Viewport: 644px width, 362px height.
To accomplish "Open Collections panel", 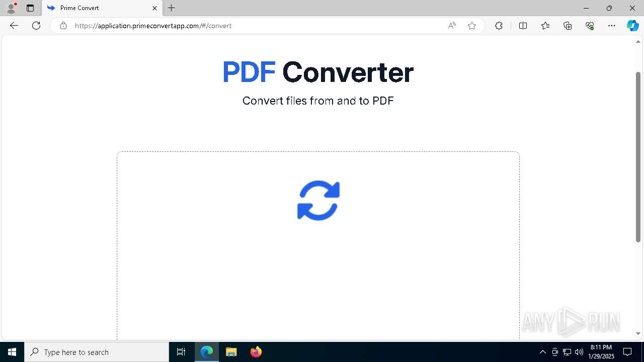I will 568,26.
